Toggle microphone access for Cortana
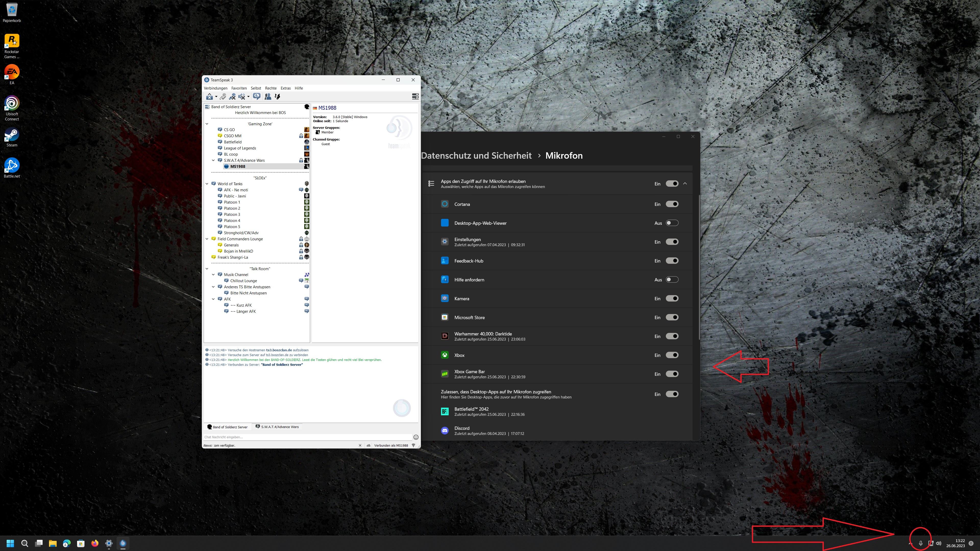This screenshot has width=980, height=551. [x=672, y=204]
